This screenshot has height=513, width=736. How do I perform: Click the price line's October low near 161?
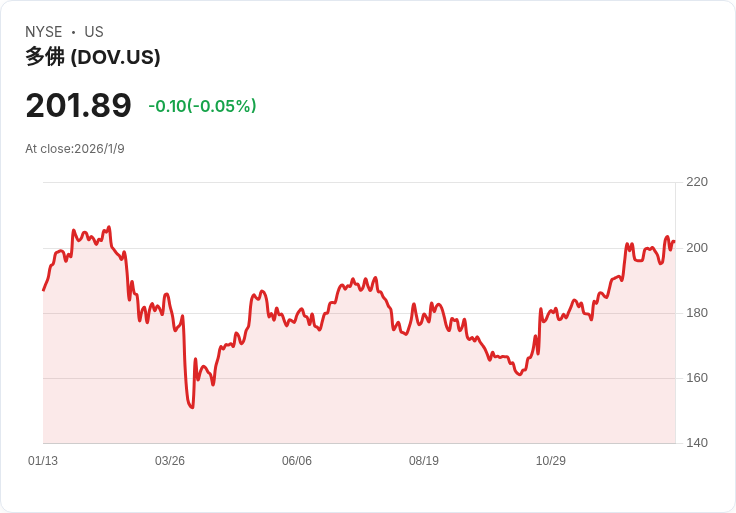click(518, 374)
